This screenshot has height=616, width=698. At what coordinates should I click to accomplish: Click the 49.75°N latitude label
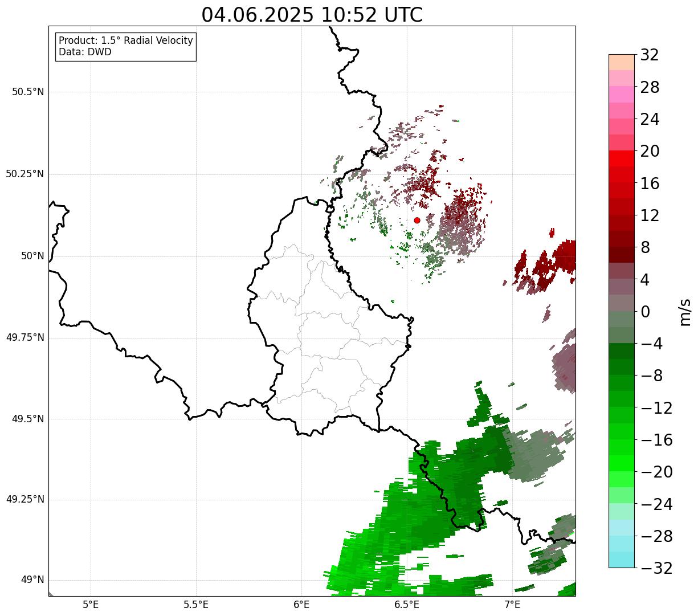point(25,337)
